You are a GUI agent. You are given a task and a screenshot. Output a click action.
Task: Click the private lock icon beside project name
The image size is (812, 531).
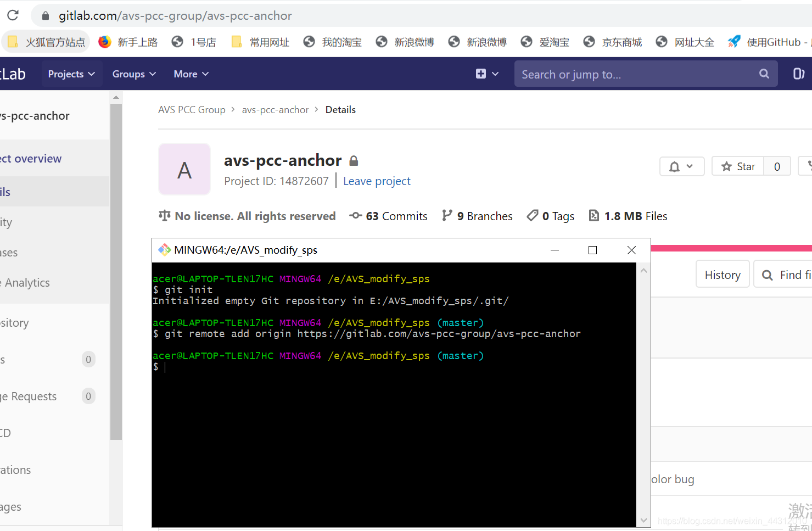354,161
